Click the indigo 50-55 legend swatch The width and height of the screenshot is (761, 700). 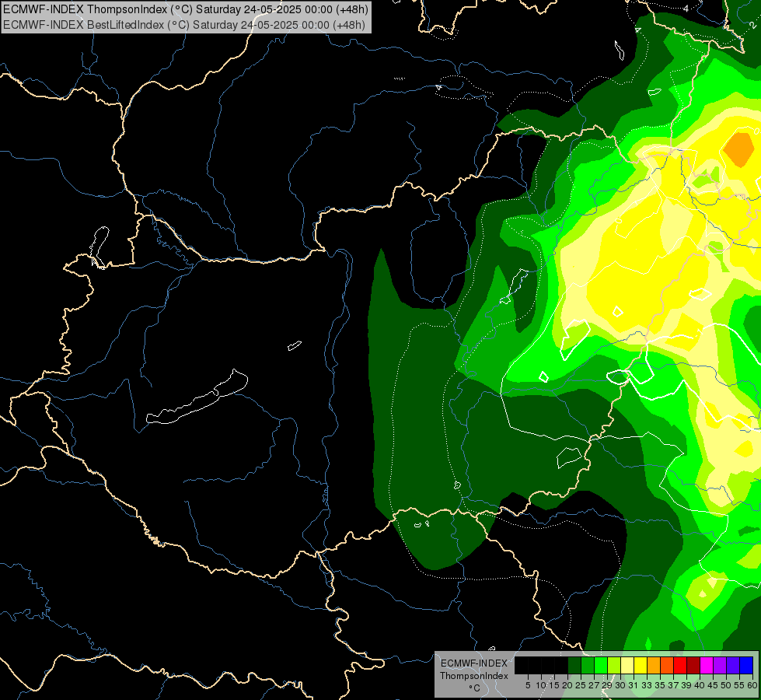(733, 665)
